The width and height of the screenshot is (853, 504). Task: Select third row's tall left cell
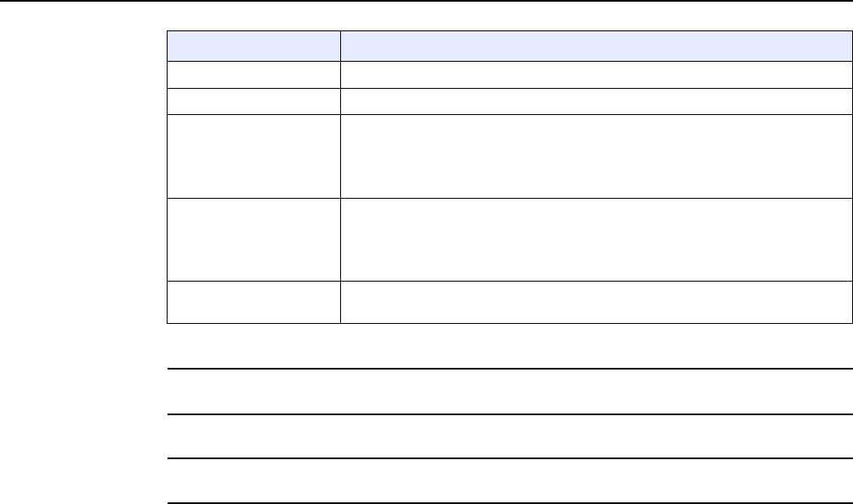coord(252,156)
